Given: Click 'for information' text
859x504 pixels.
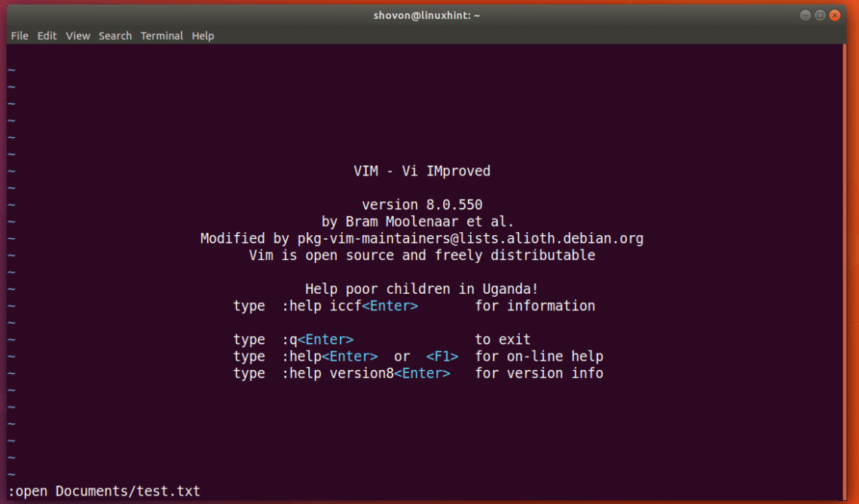Looking at the screenshot, I should pyautogui.click(x=535, y=306).
